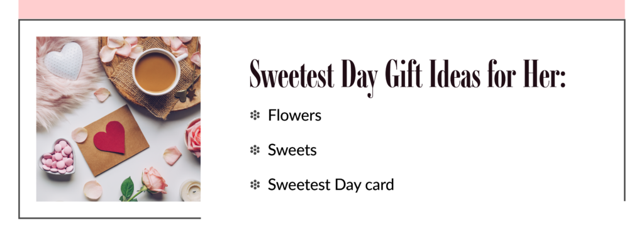Select the Sweetest Day Gift Ideas heading
This screenshot has height=237, width=644.
click(408, 77)
